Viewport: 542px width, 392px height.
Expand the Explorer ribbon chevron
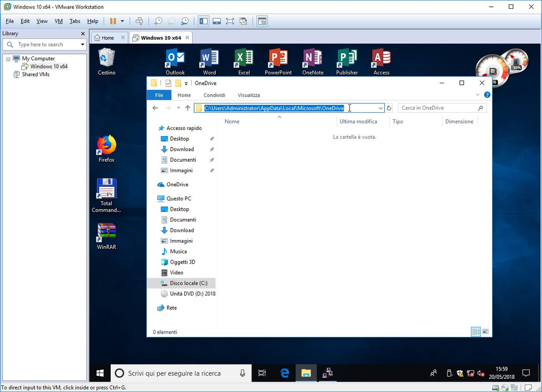[x=477, y=95]
